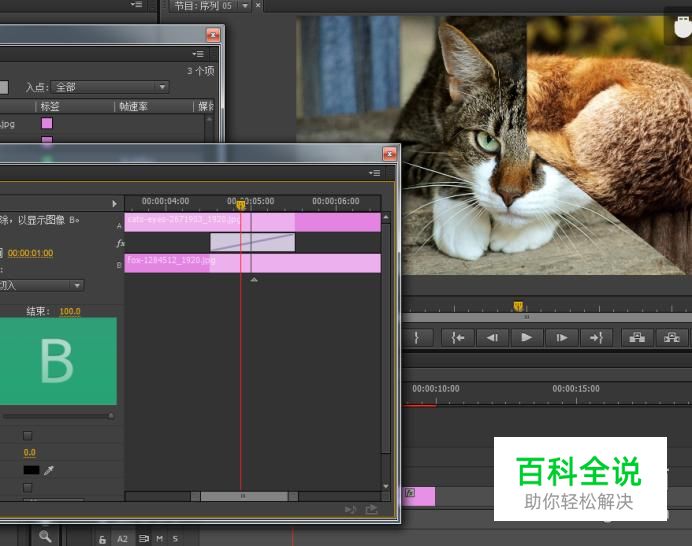Go to Out point in Program monitor
The height and width of the screenshot is (546, 692).
point(596,338)
